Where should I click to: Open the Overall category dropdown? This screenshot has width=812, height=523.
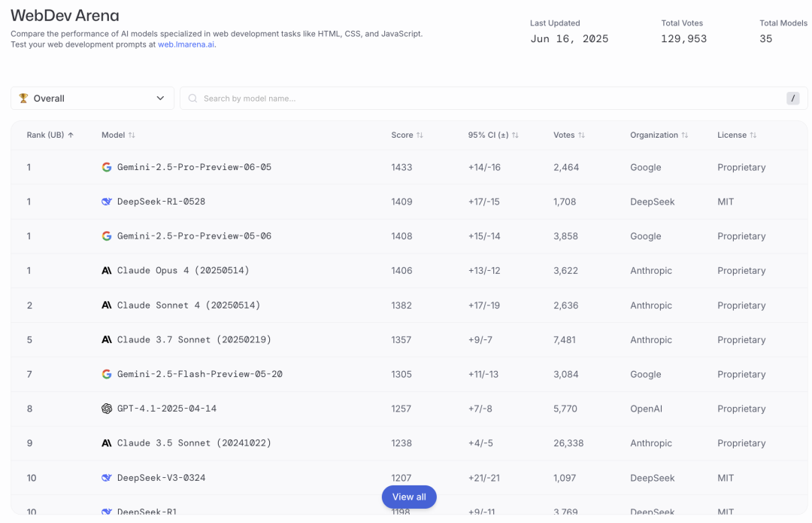[x=92, y=99]
